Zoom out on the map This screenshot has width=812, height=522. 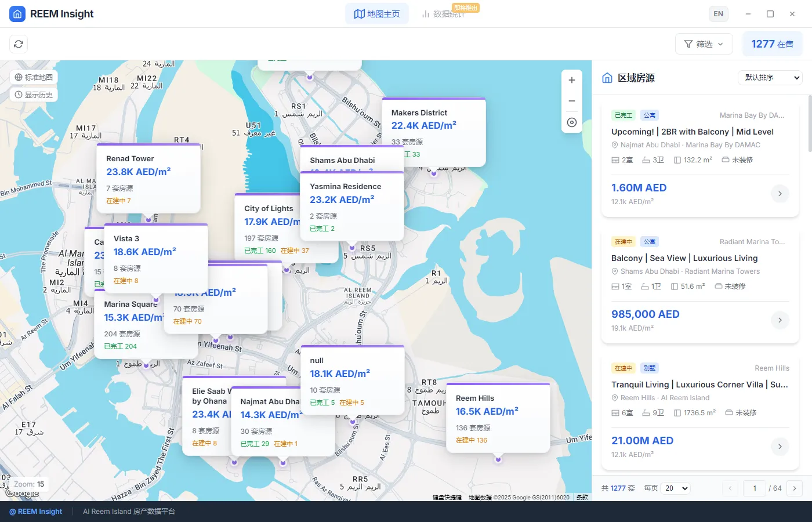[572, 101]
